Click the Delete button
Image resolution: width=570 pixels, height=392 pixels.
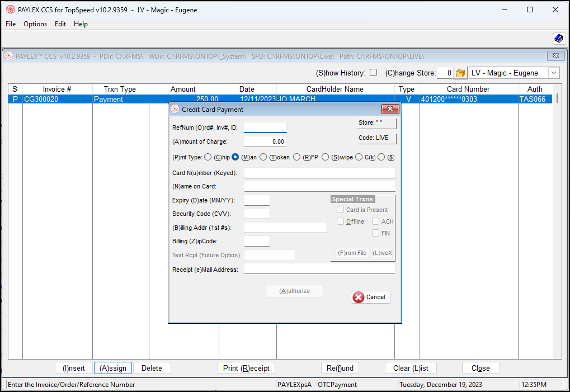click(x=152, y=368)
